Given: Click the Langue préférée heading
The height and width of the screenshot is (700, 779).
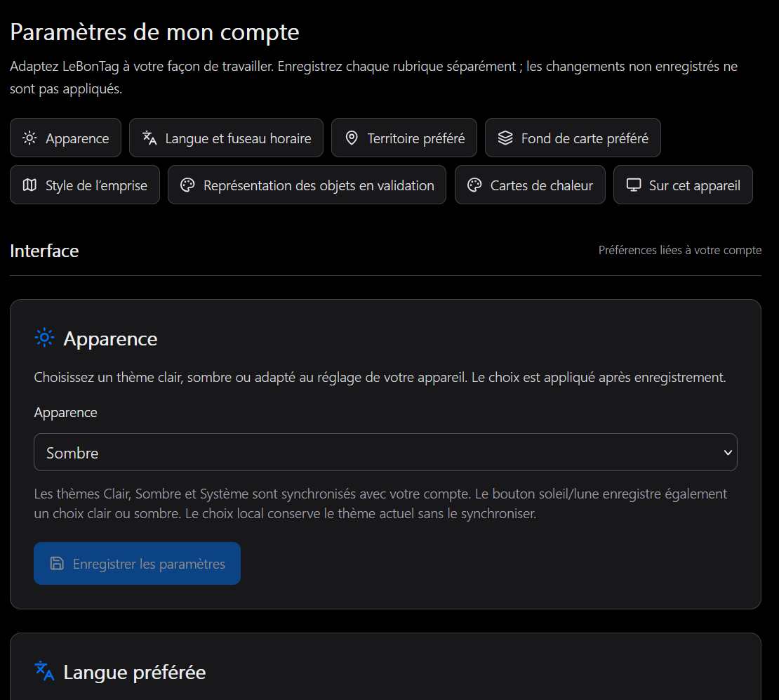Looking at the screenshot, I should (x=135, y=672).
